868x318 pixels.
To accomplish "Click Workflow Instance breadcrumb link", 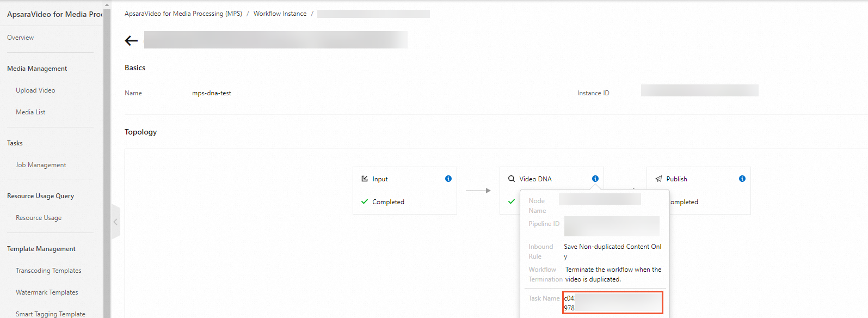I will tap(280, 14).
